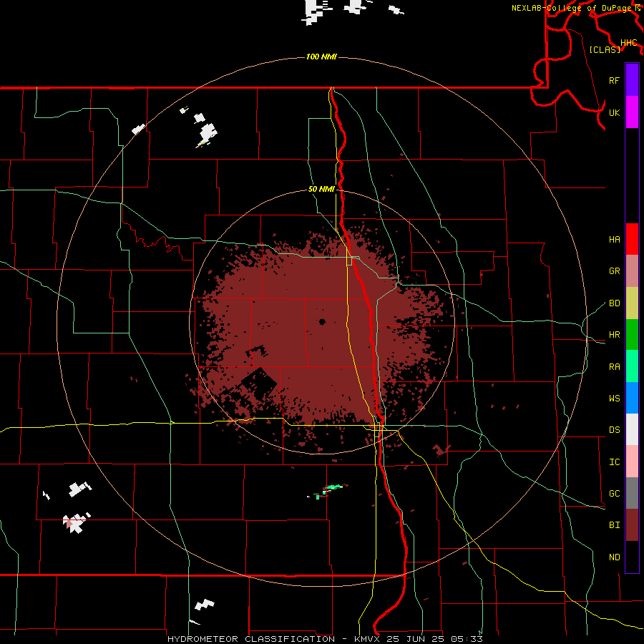644x644 pixels.
Task: Click the DS legend label
Action: [614, 430]
